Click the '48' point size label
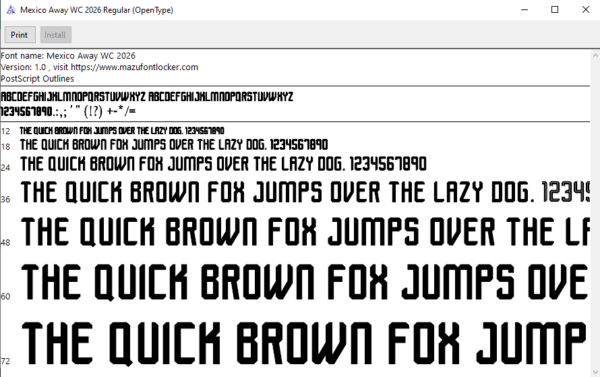Screen dimensions: 600x377 pyautogui.click(x=5, y=243)
